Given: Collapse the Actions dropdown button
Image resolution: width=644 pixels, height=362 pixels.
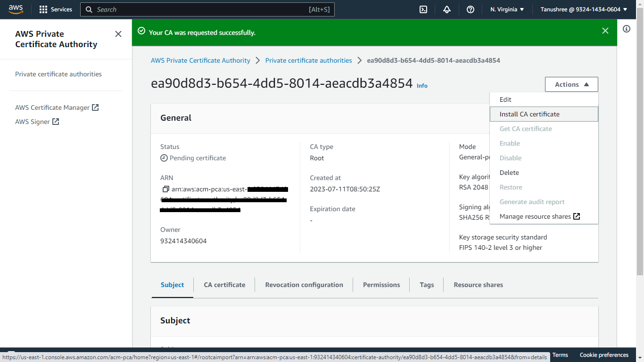Looking at the screenshot, I should [571, 84].
